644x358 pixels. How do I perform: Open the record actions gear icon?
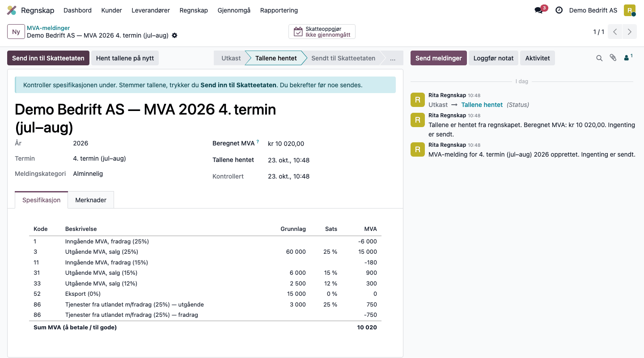click(174, 35)
